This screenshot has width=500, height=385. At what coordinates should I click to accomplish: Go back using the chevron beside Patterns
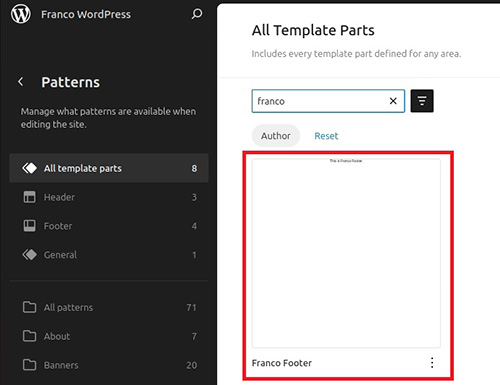point(21,82)
